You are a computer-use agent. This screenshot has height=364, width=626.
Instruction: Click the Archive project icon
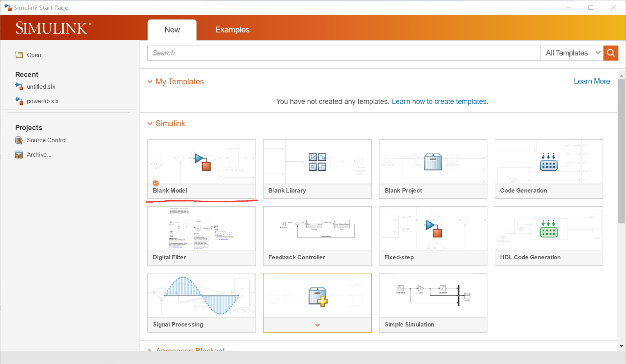click(19, 155)
